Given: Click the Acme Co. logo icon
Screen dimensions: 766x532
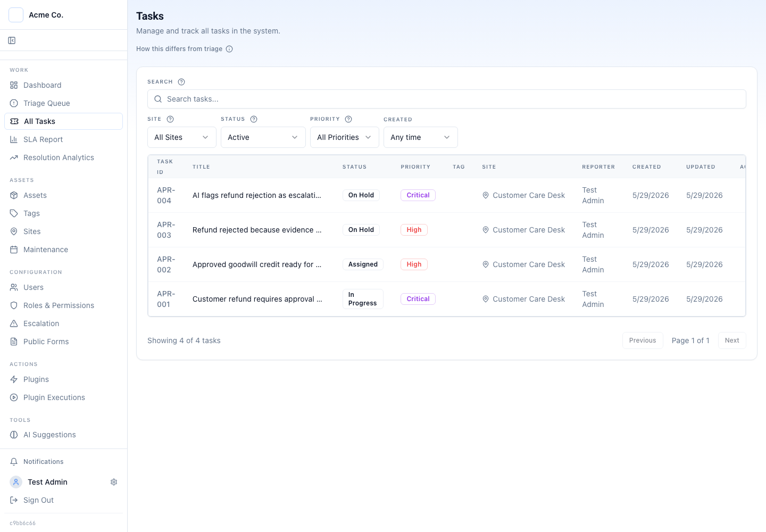Looking at the screenshot, I should click(x=16, y=15).
